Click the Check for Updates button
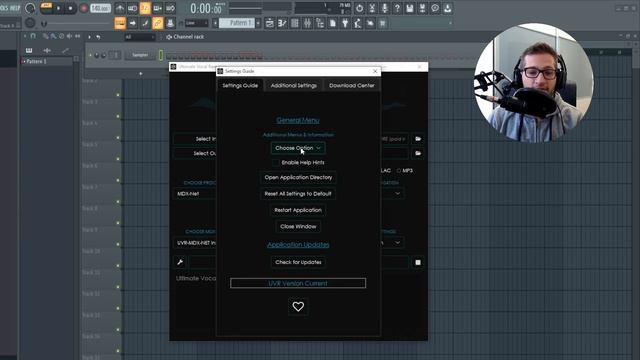The image size is (640, 360). 298,262
